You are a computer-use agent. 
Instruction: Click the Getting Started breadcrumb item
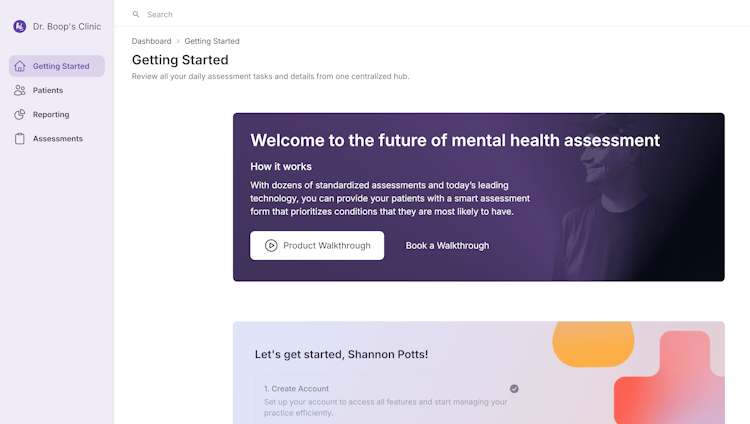coord(212,41)
